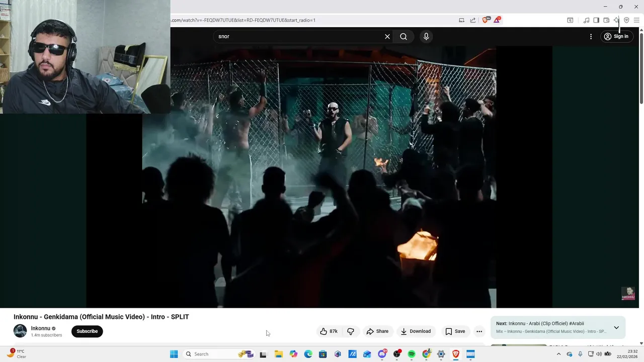This screenshot has height=362, width=644.
Task: Start voice search with the microphone
Action: click(426, 36)
